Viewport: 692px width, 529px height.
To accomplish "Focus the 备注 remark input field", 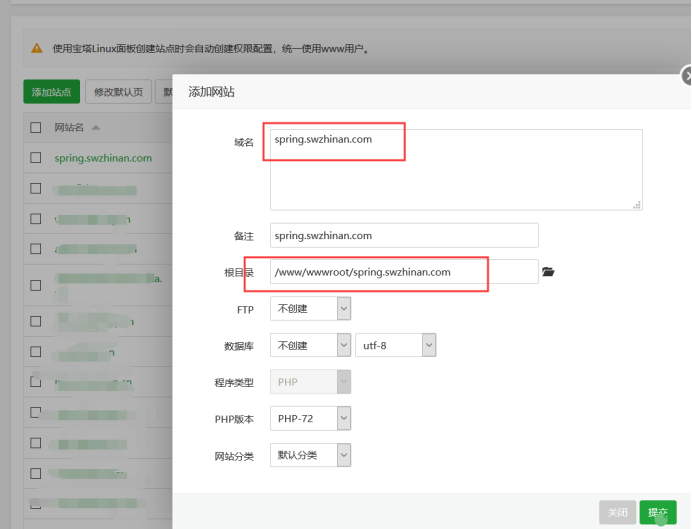I will pyautogui.click(x=404, y=236).
